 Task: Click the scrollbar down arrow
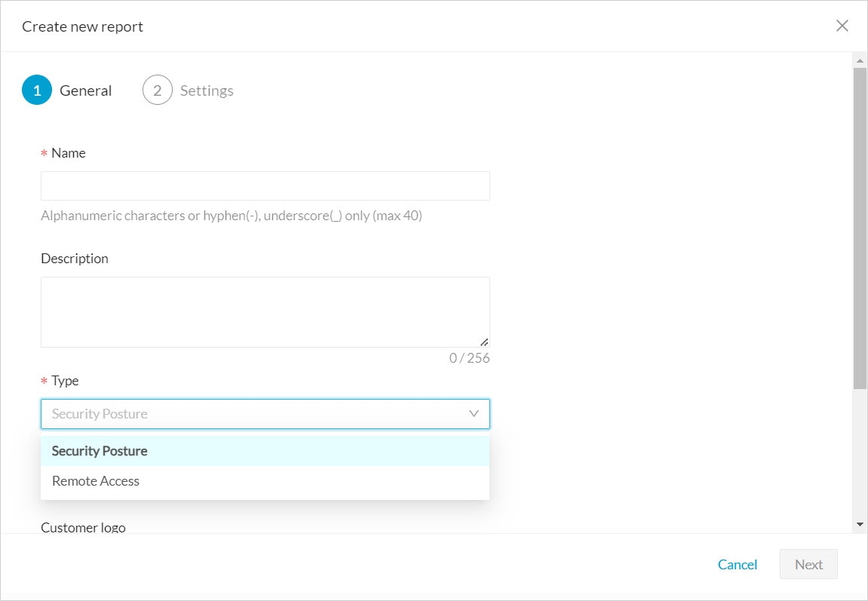point(860,524)
